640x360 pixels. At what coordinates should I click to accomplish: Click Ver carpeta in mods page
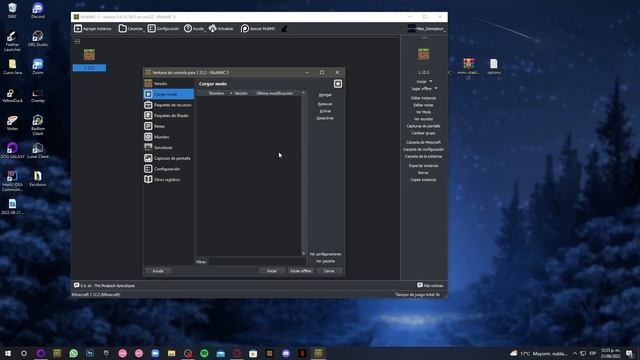325,261
